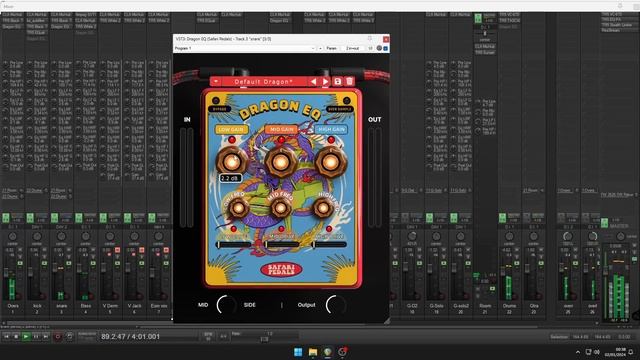This screenshot has width=640, height=360.
Task: Toggle the red LED below Mid Freq knob
Action: coord(281,229)
